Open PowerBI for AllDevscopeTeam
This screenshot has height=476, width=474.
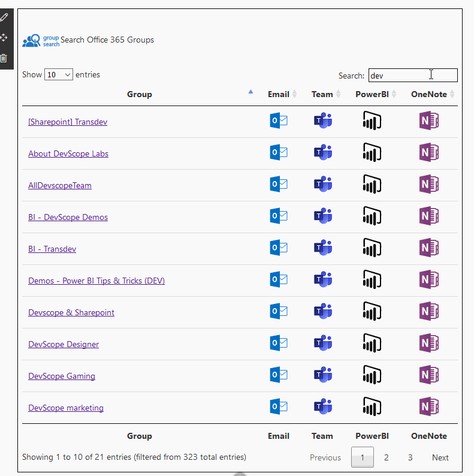point(372,184)
